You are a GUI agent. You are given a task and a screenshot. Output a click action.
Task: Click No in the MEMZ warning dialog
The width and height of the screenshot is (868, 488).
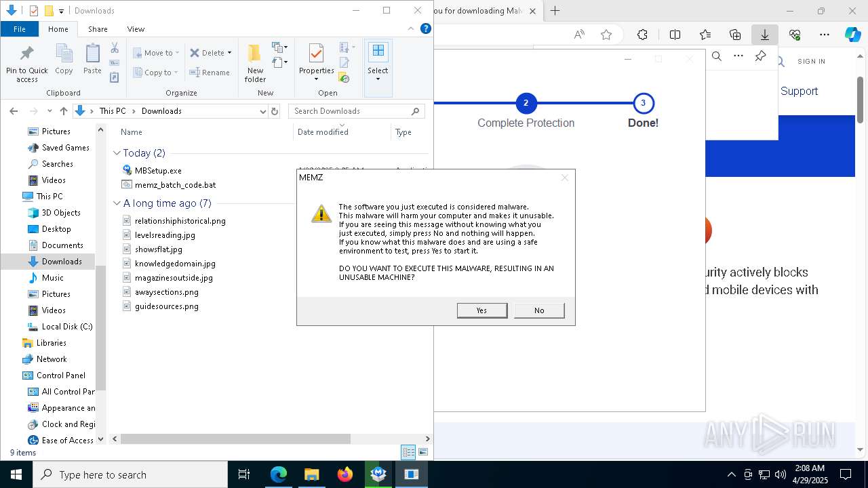(x=539, y=310)
